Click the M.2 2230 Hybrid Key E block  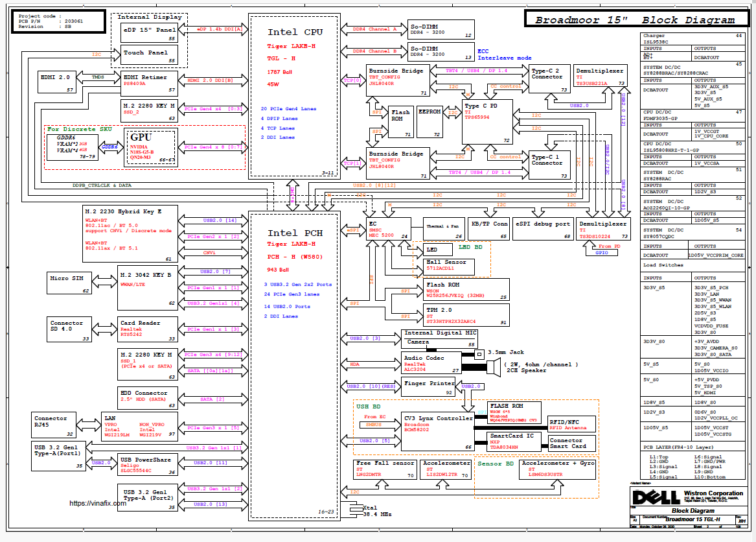click(x=130, y=234)
